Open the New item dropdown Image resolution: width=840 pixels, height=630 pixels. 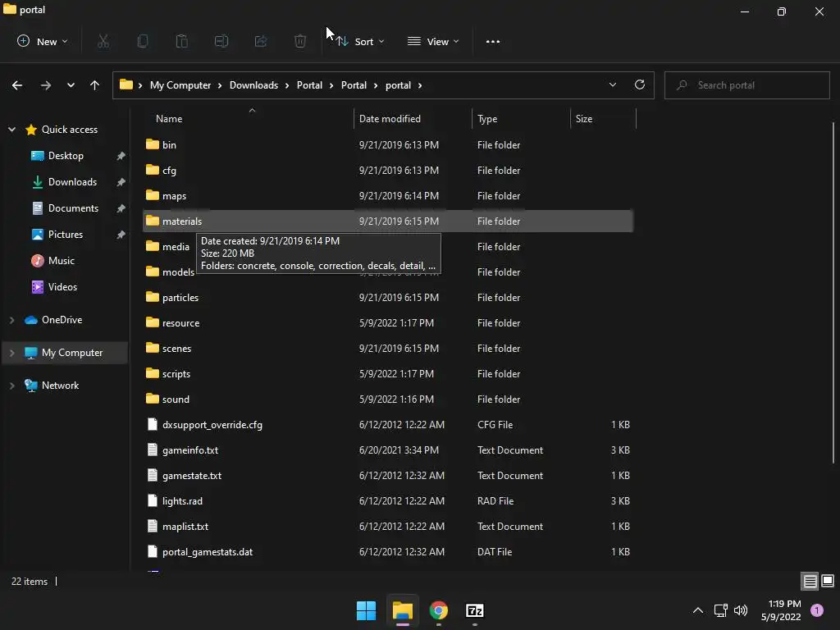tap(43, 41)
